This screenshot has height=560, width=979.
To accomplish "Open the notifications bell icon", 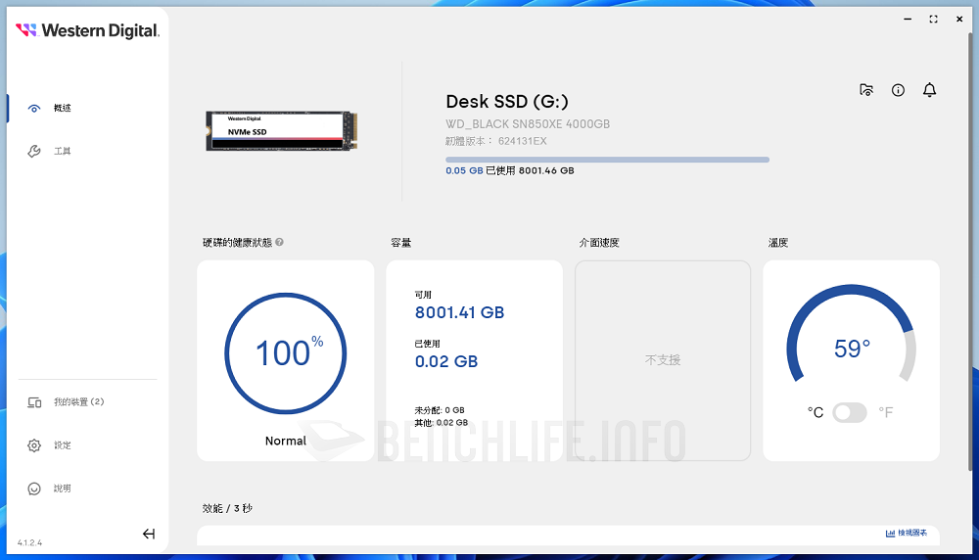I will tap(930, 90).
